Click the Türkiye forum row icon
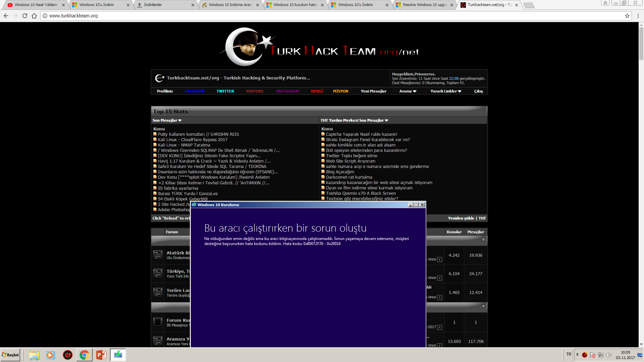The image size is (644, 362). tap(158, 274)
